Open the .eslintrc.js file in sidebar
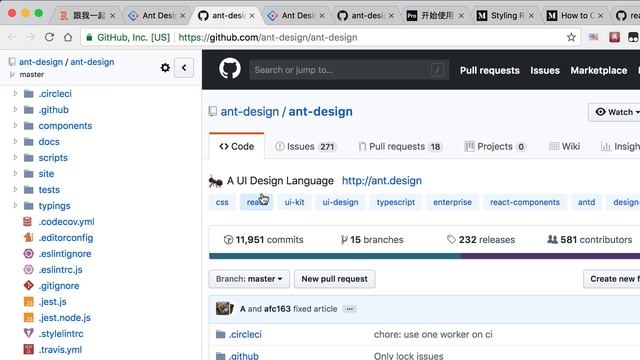 pyautogui.click(x=60, y=269)
